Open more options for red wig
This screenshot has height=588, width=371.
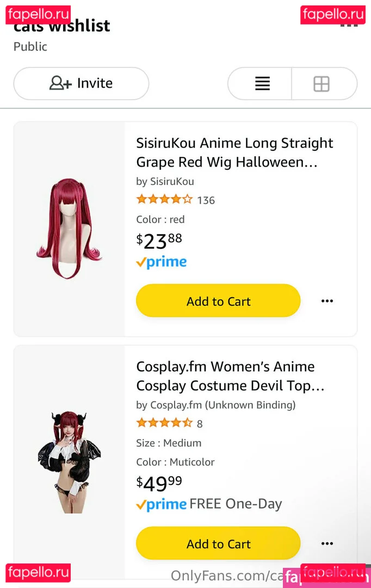(x=327, y=301)
